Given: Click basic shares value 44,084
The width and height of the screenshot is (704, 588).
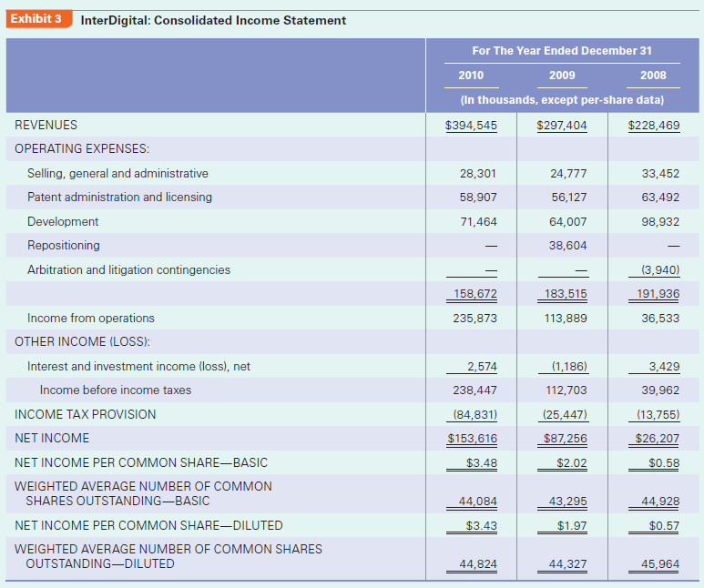Looking at the screenshot, I should click(x=478, y=501).
